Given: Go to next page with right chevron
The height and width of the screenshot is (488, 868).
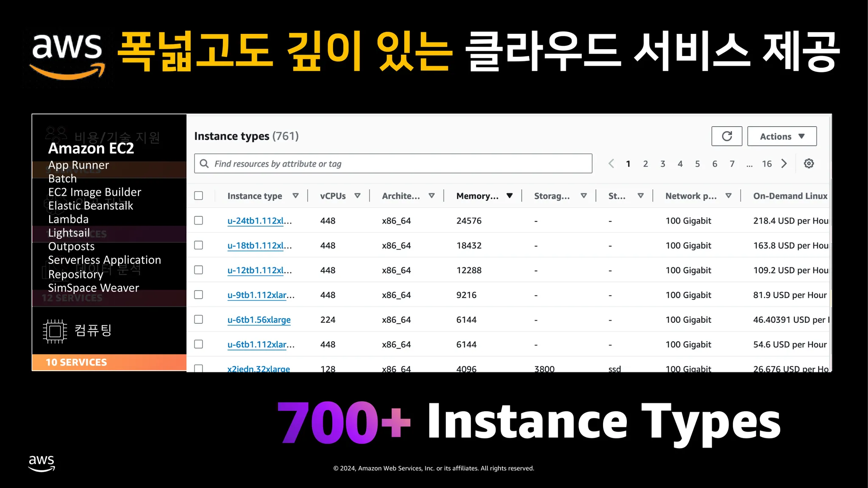Looking at the screenshot, I should coord(784,164).
